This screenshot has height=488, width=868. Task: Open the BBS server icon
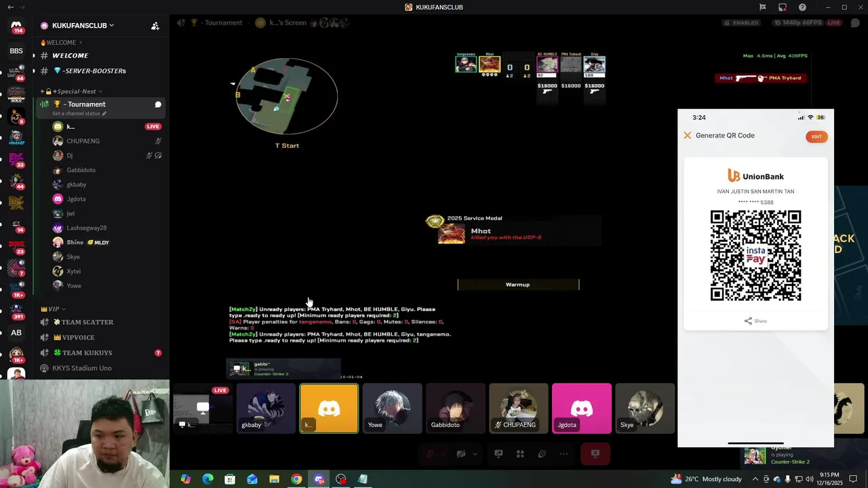pos(16,51)
